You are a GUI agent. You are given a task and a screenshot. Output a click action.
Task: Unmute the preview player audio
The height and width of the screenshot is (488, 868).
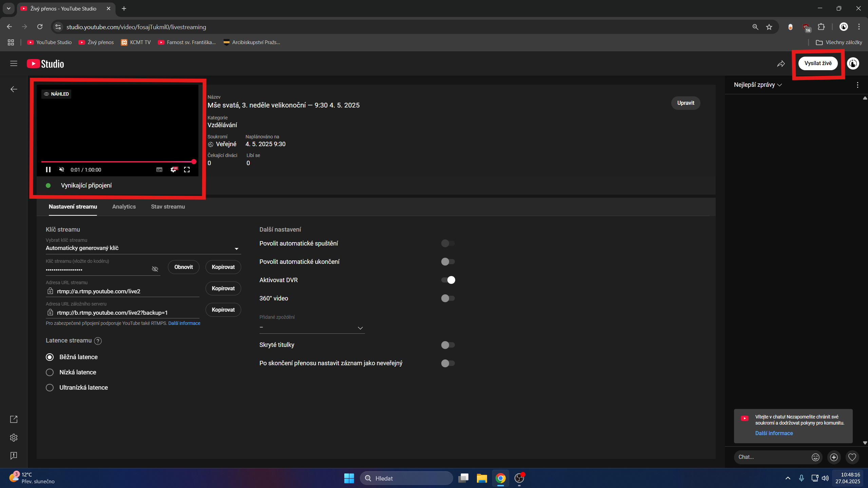click(x=62, y=170)
